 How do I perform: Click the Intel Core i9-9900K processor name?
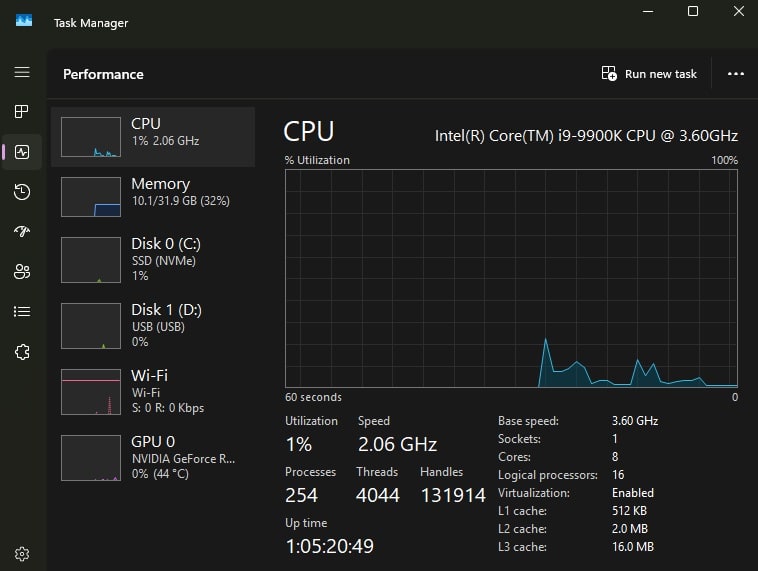pos(586,136)
